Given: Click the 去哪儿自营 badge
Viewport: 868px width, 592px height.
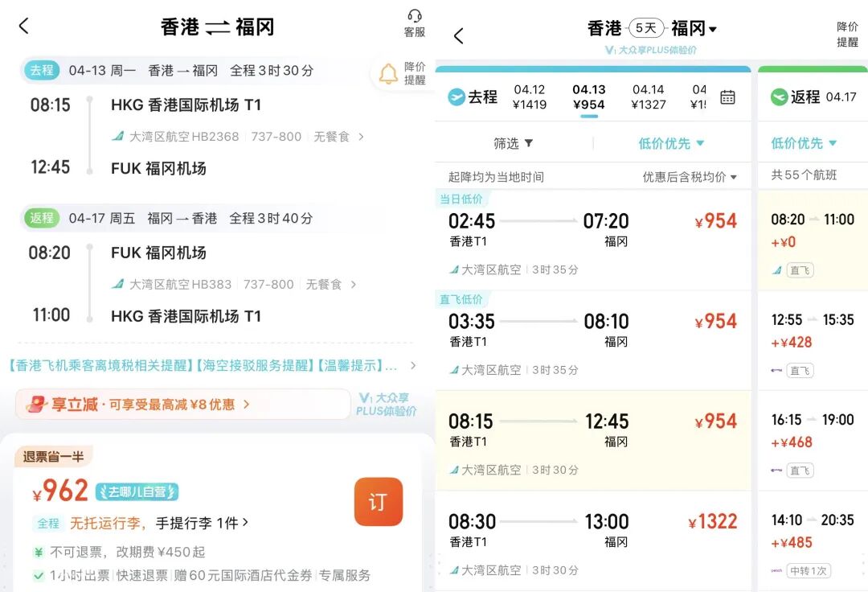Looking at the screenshot, I should coord(135,491).
